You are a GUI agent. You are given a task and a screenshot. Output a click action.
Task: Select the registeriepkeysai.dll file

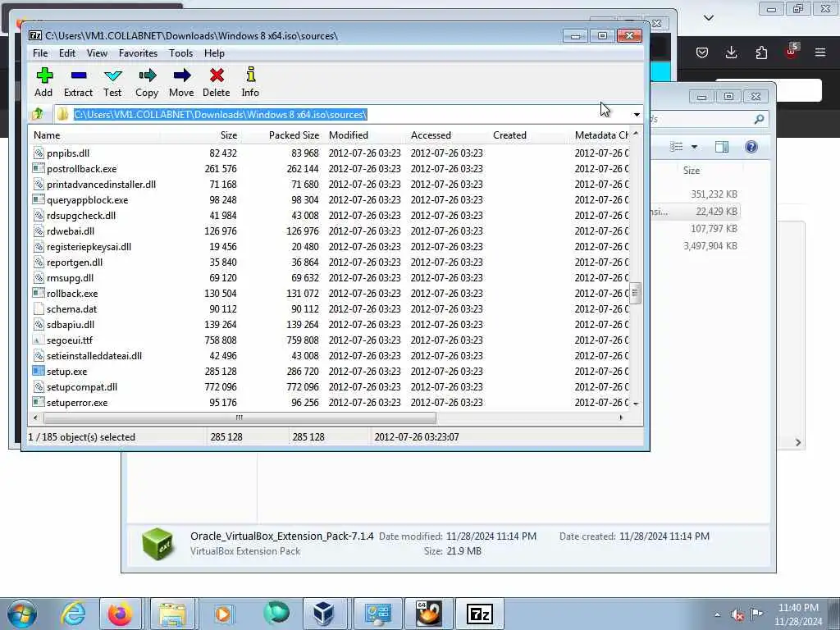(x=89, y=246)
